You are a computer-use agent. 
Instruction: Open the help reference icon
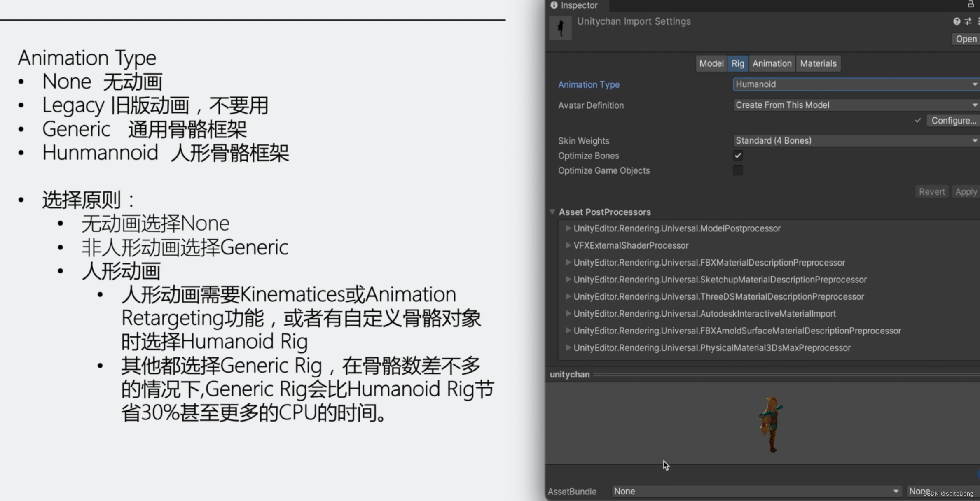957,21
